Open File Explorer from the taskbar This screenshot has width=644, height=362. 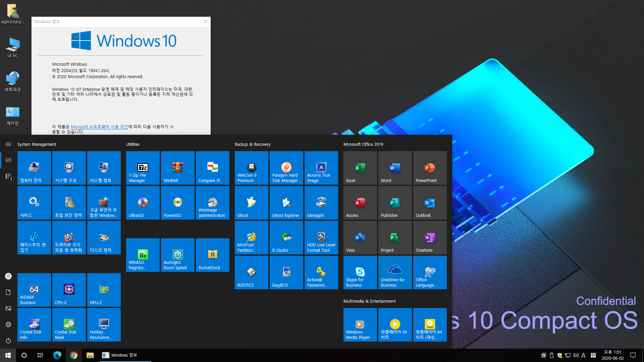(90, 355)
